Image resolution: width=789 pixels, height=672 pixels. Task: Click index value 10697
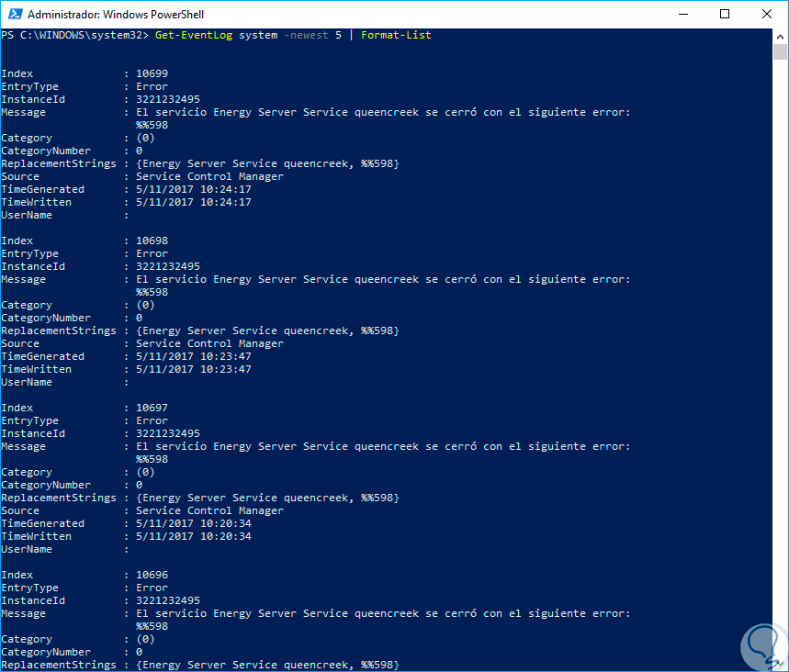point(152,408)
